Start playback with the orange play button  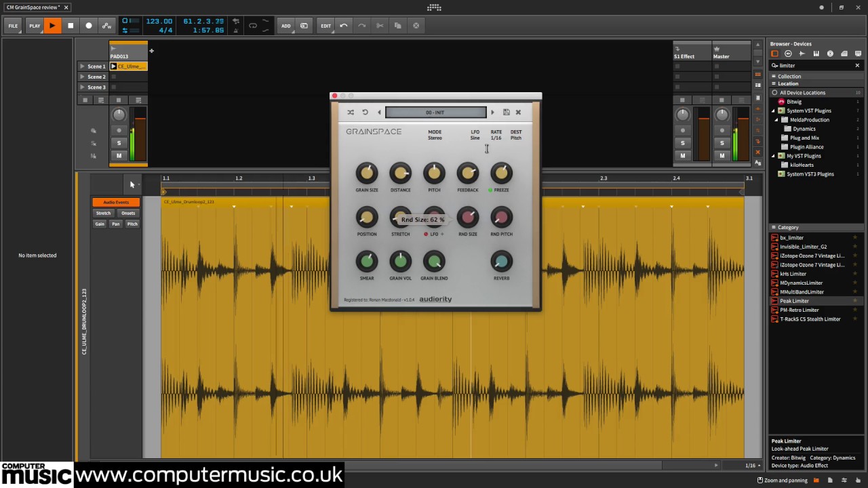pyautogui.click(x=52, y=26)
